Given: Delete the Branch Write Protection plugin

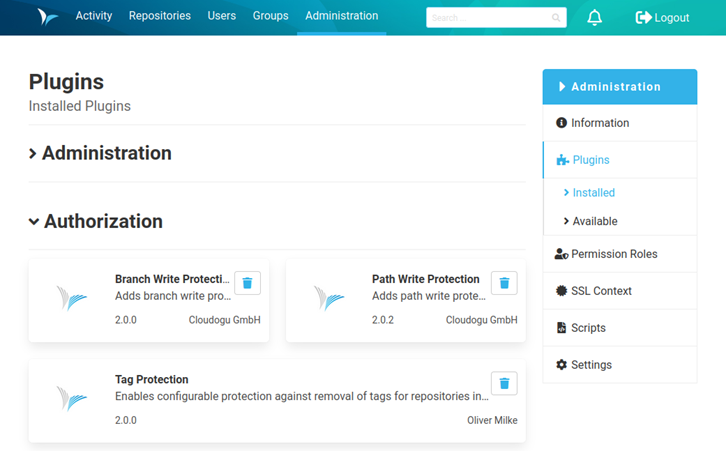Looking at the screenshot, I should (x=247, y=283).
